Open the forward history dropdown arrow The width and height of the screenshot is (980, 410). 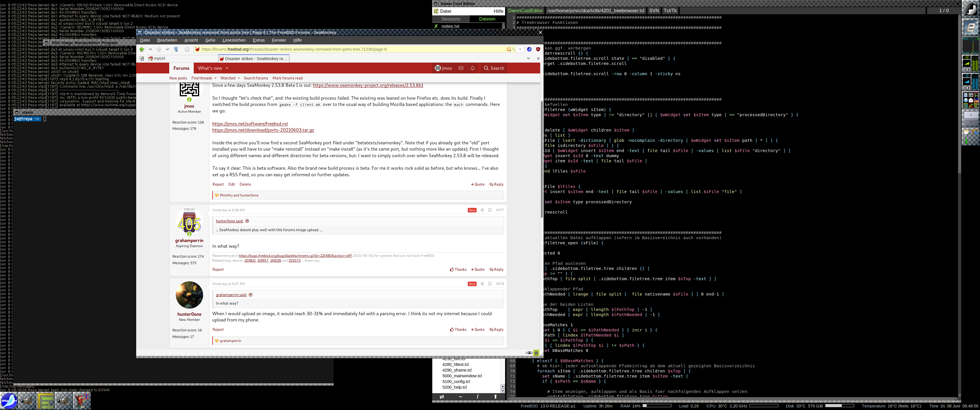168,49
